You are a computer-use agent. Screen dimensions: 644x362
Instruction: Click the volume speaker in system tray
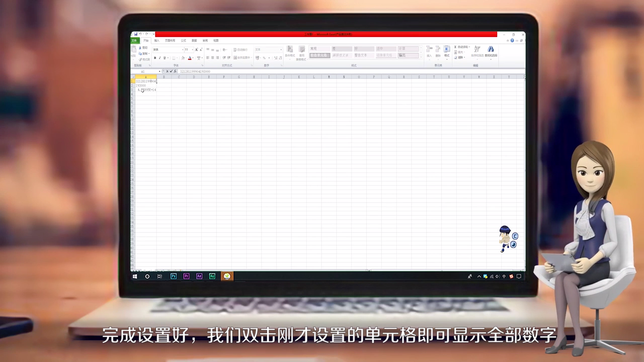click(x=498, y=276)
